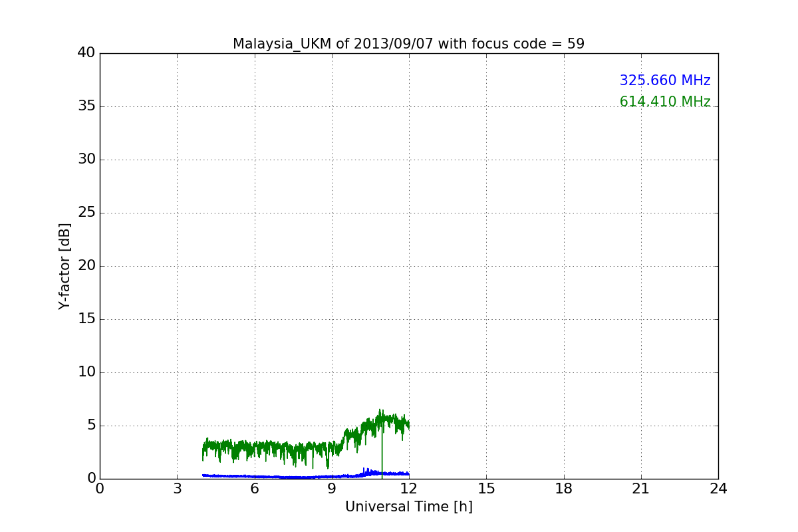
Task: Click the plot title 'Malaysia_UKM of 2013/09/07'
Action: coord(408,44)
